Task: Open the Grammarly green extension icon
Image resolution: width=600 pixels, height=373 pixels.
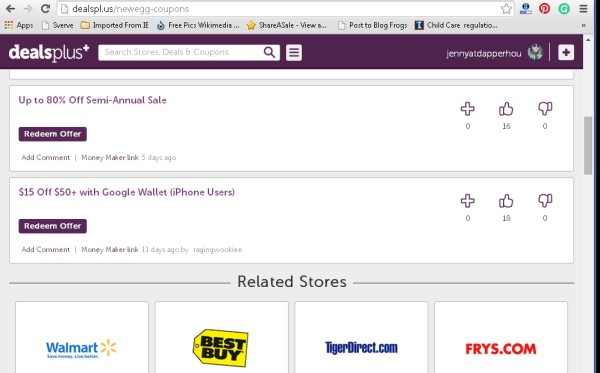Action: pos(564,8)
